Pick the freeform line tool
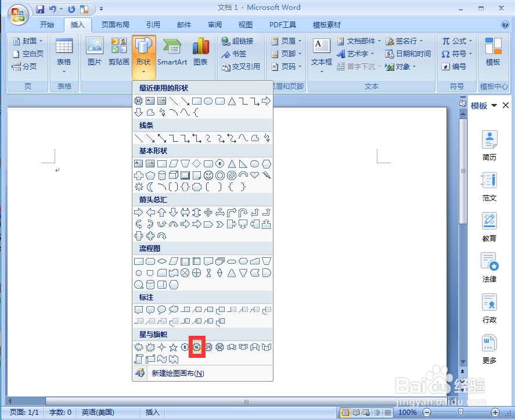 pos(255,138)
